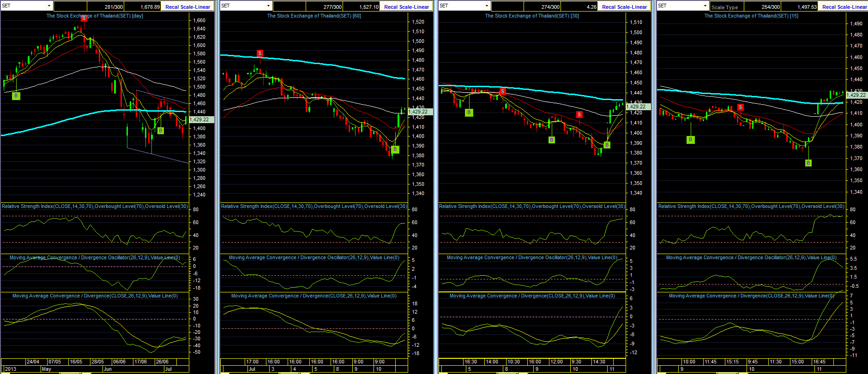Click the 4.26 value in the 30-minute header
The height and width of the screenshot is (374, 868).
591,7
